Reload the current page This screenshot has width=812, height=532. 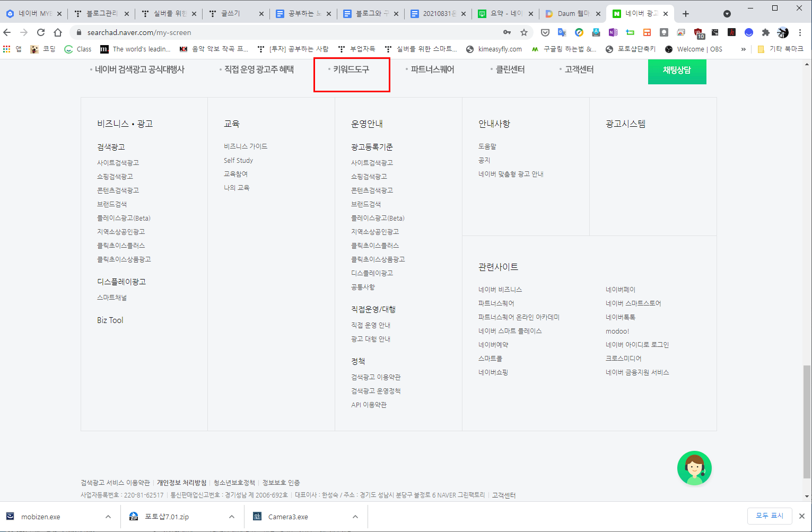(x=41, y=32)
